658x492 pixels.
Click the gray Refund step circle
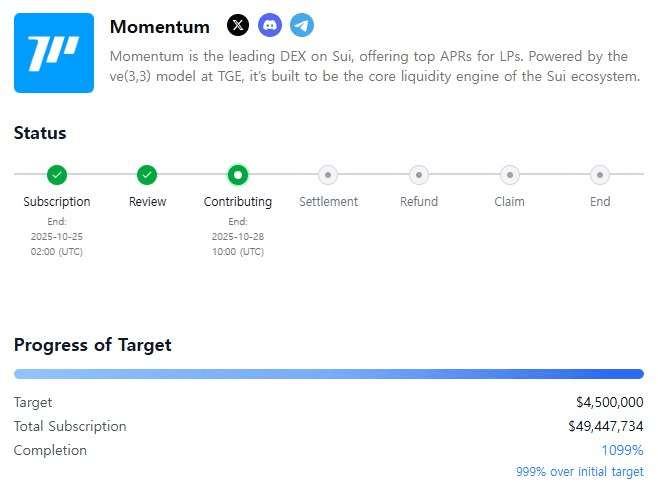pyautogui.click(x=419, y=175)
